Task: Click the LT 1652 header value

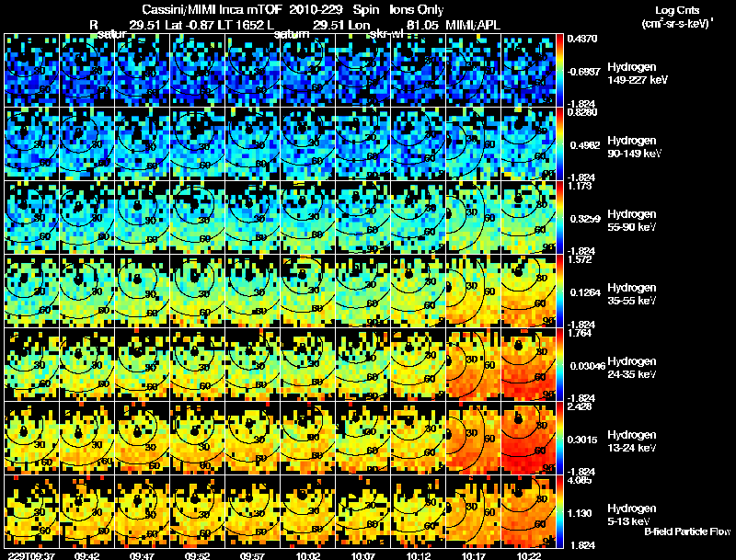Action: pos(243,26)
